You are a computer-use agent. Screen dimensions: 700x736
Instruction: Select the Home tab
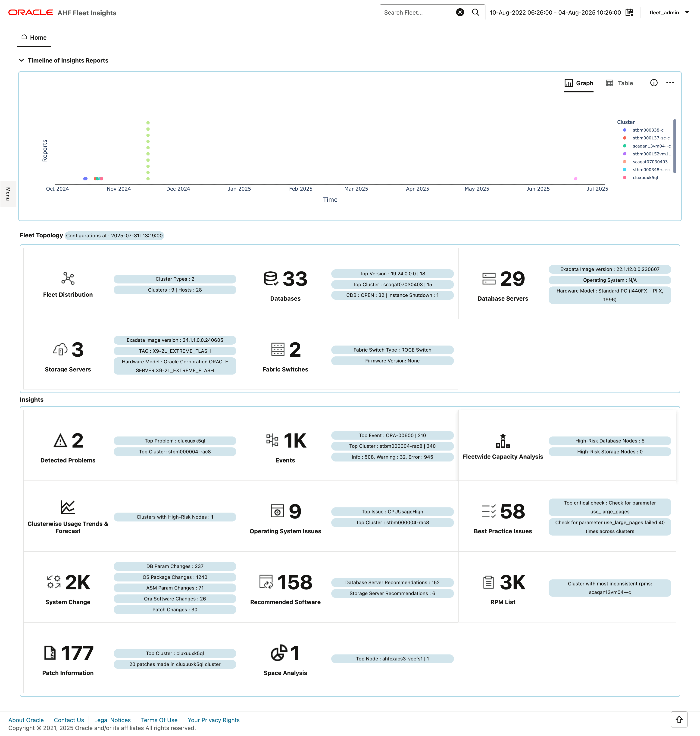tap(34, 37)
